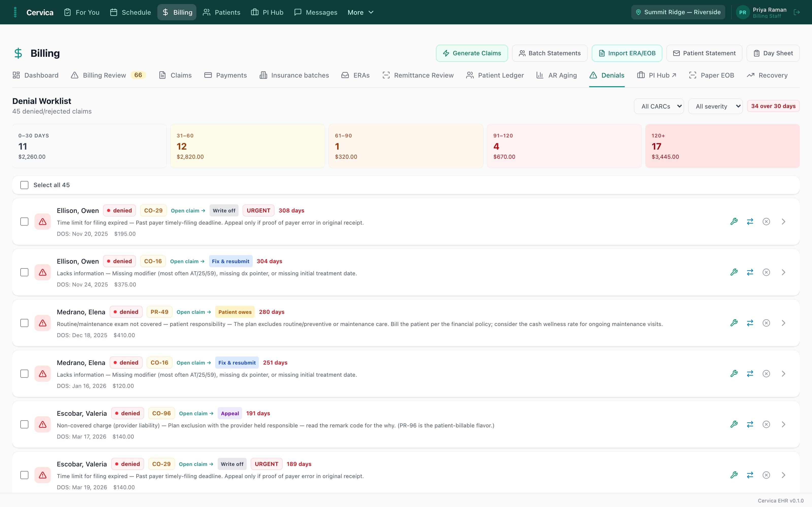This screenshot has height=507, width=812.
Task: Click Cervica logo icon in top bar
Action: pyautogui.click(x=15, y=12)
